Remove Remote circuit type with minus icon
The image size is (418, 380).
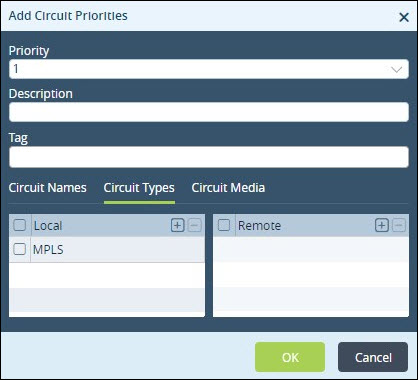[x=399, y=226]
